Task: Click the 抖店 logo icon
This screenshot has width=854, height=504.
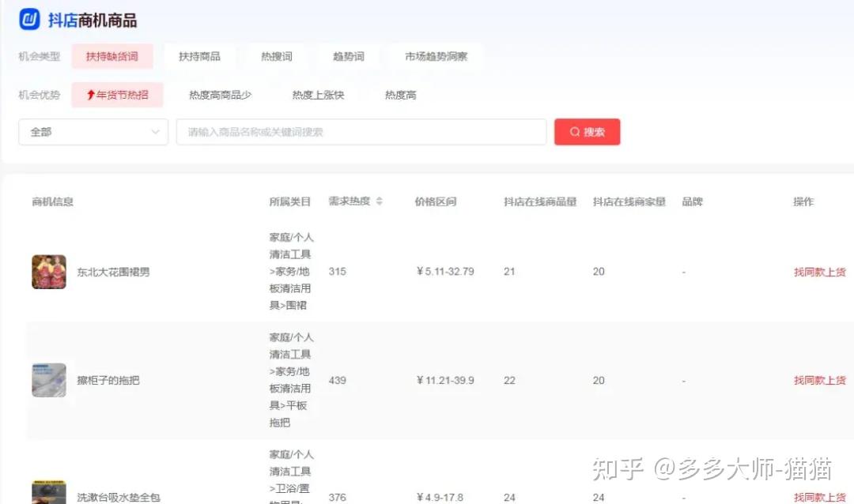Action: (x=29, y=20)
